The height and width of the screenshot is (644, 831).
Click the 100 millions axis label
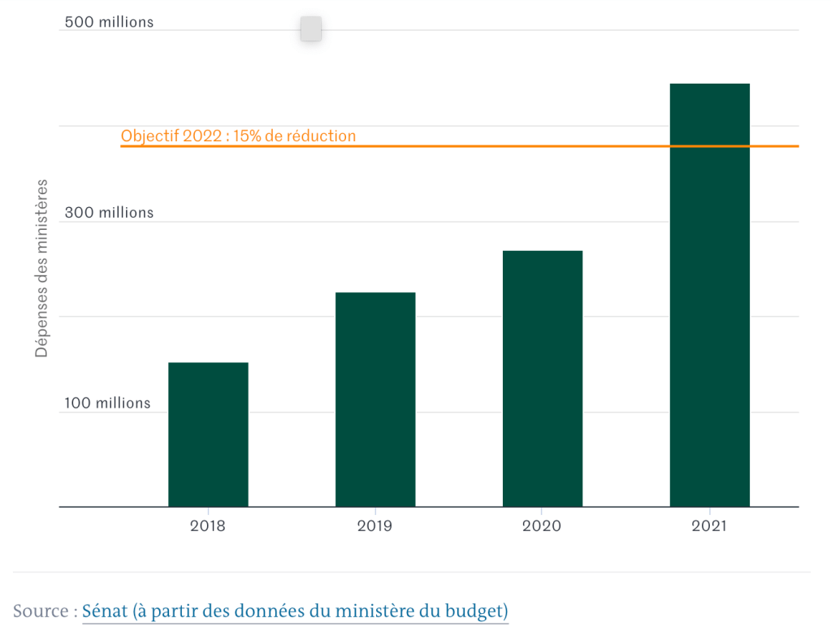point(107,403)
